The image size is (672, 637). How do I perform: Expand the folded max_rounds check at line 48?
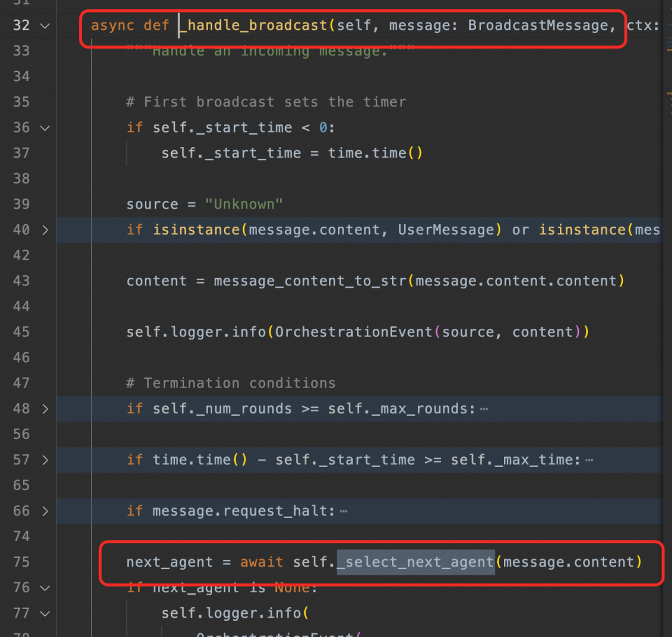(45, 409)
